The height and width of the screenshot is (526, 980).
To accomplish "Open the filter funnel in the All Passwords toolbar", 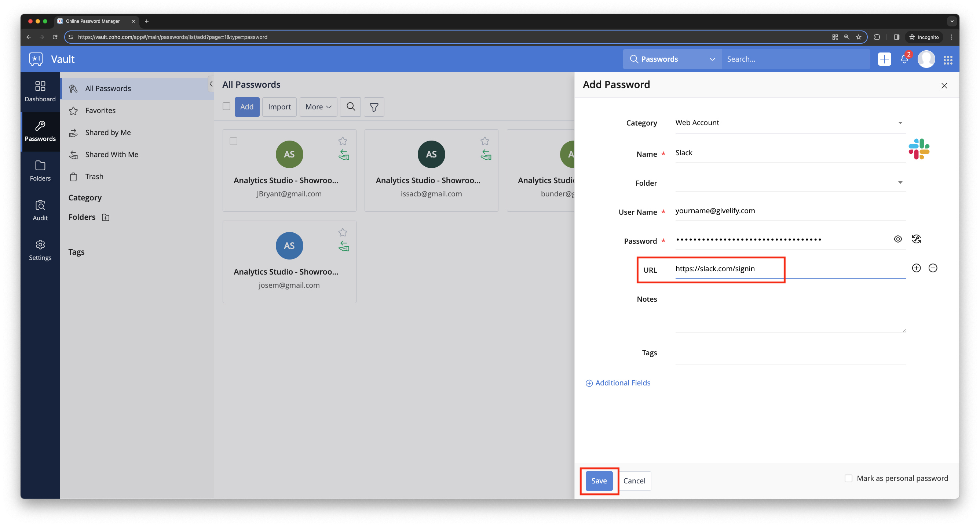I will click(374, 106).
